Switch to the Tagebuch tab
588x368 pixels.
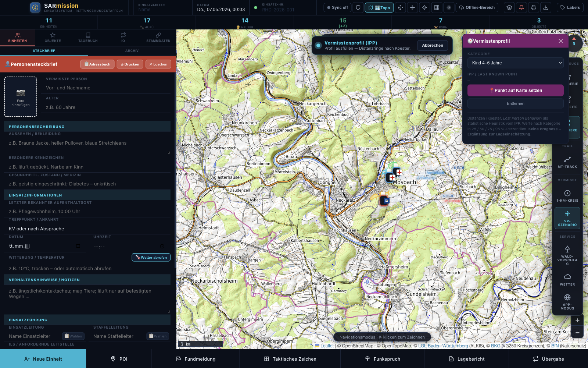coord(88,38)
